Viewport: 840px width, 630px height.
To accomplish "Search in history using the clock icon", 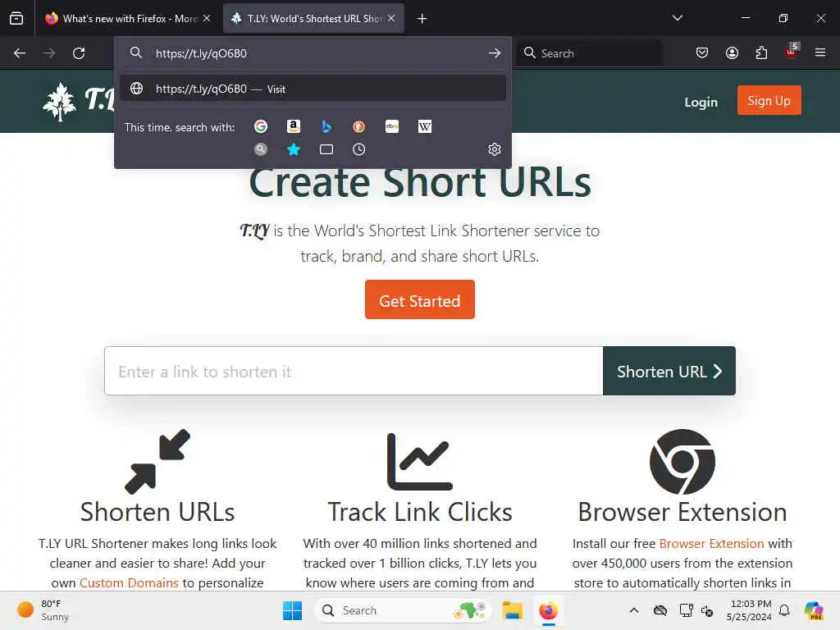I will [x=359, y=149].
